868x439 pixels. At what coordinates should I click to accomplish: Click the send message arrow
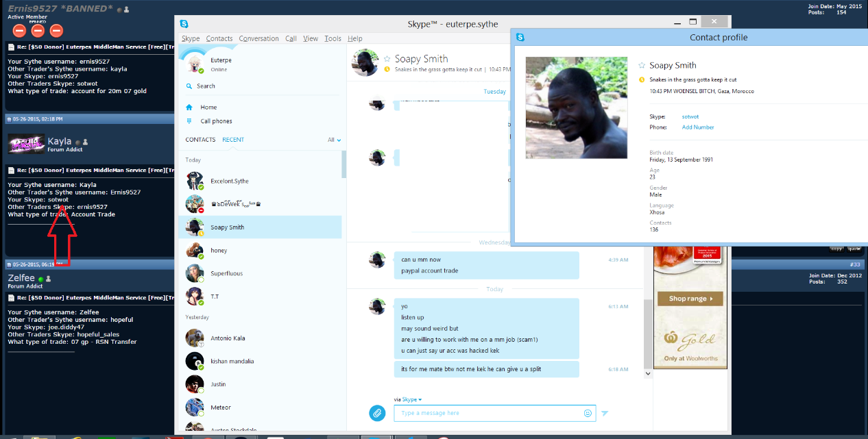[605, 413]
